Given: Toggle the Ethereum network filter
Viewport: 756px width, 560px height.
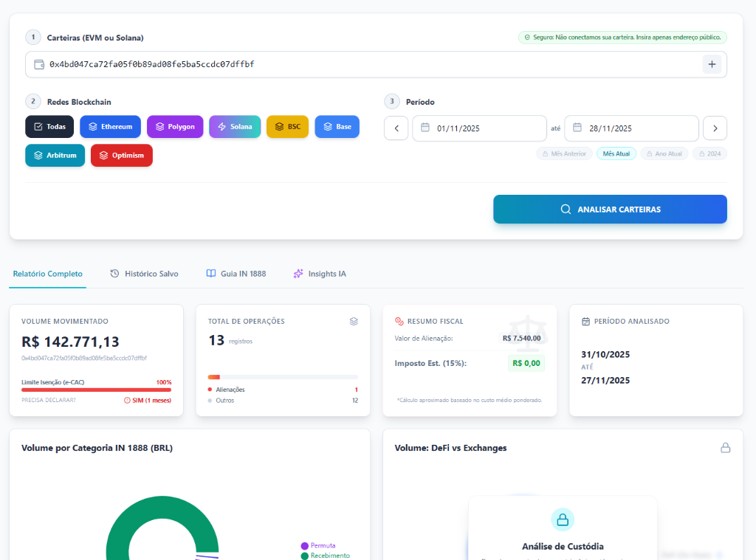Looking at the screenshot, I should pyautogui.click(x=110, y=126).
